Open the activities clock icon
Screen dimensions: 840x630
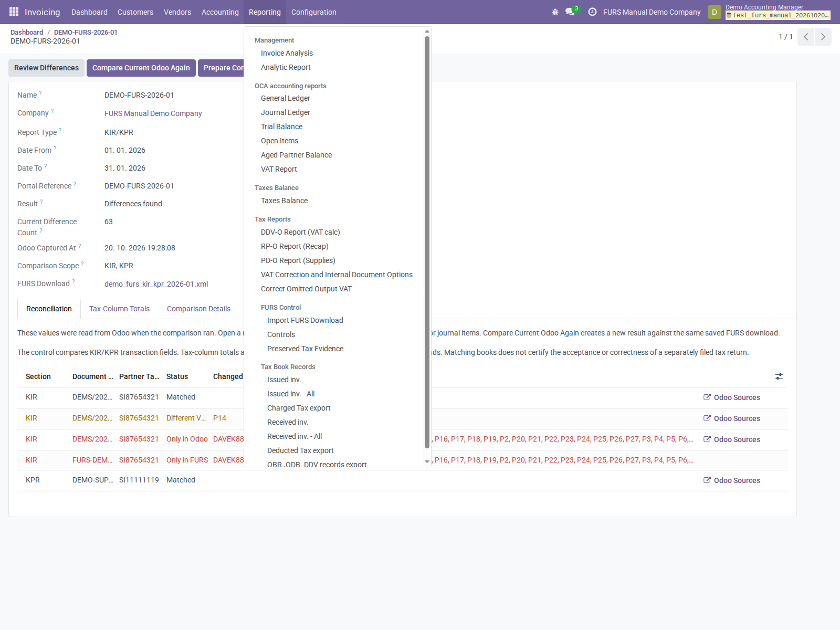592,12
